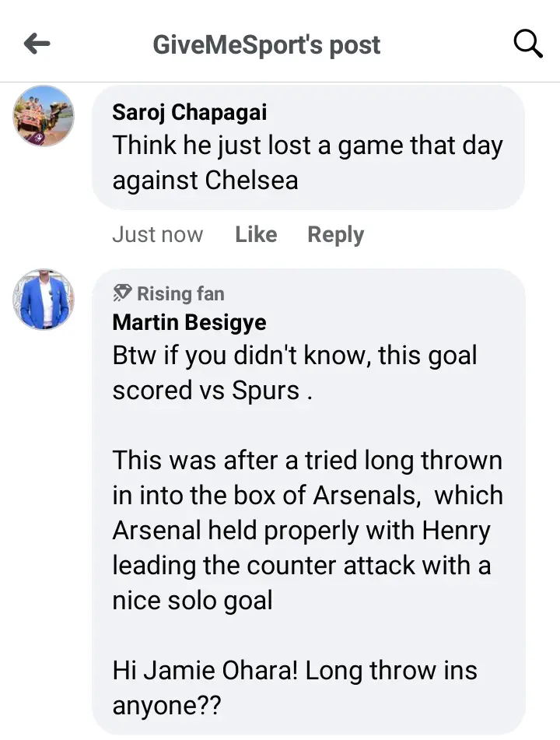Open Saroj Chapagai's profile name link

(189, 112)
